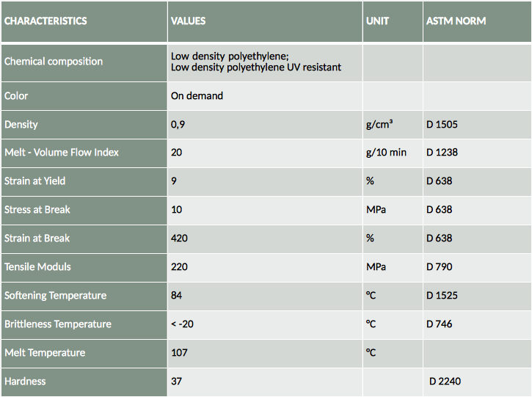Select the 'On demand' color value
This screenshot has width=532, height=397.
click(x=197, y=95)
